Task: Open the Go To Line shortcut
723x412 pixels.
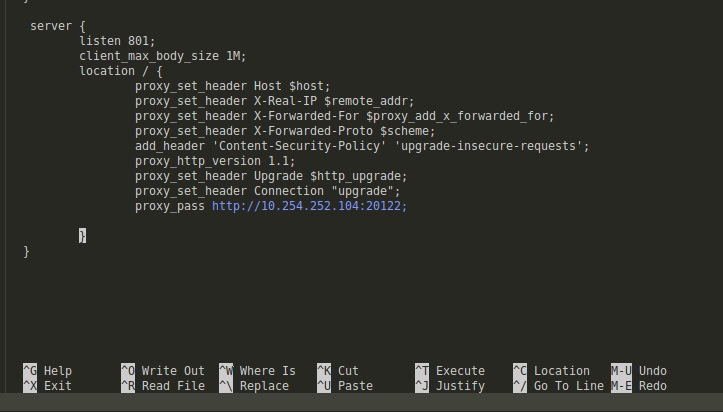Action: click(568, 386)
